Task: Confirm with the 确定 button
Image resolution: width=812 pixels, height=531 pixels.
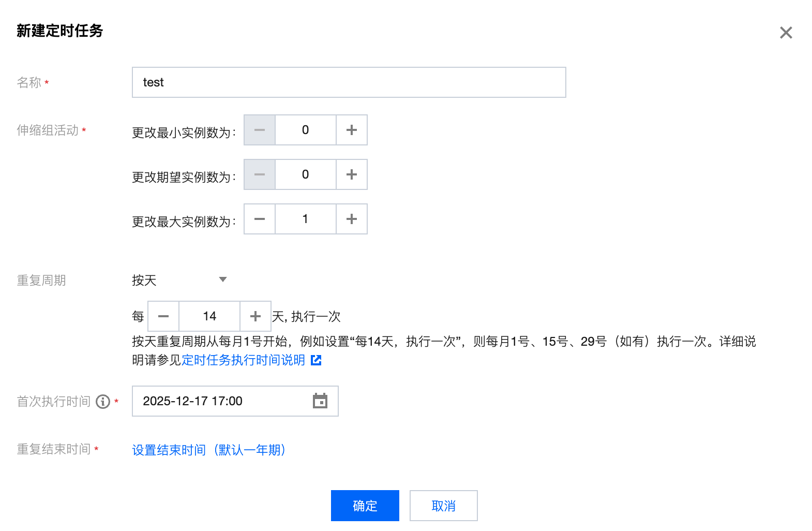Action: click(x=365, y=506)
